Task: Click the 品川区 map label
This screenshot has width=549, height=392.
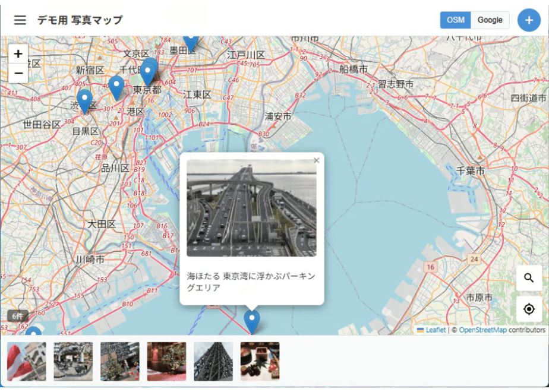Action: coord(115,168)
